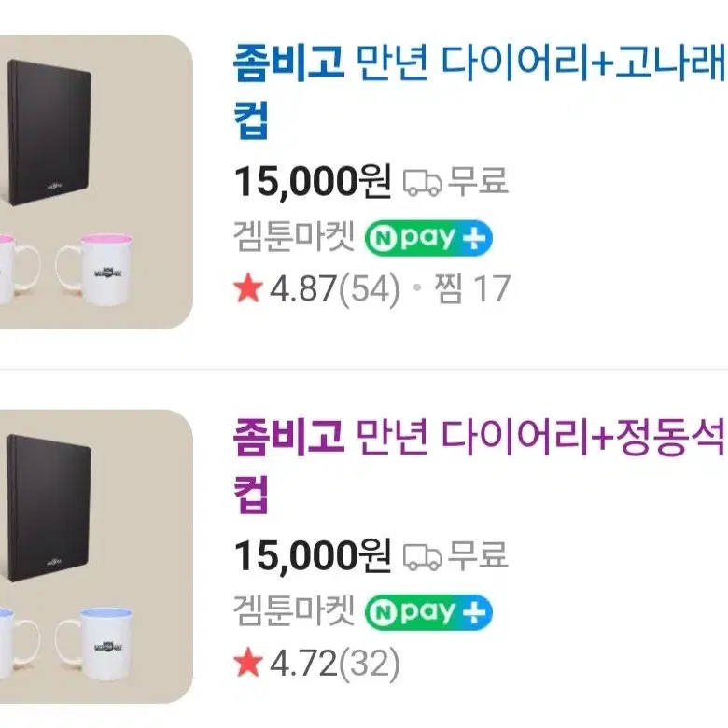The height and width of the screenshot is (728, 728).
Task: Click the 무료 free shipping label on first listing
Action: coord(478,180)
